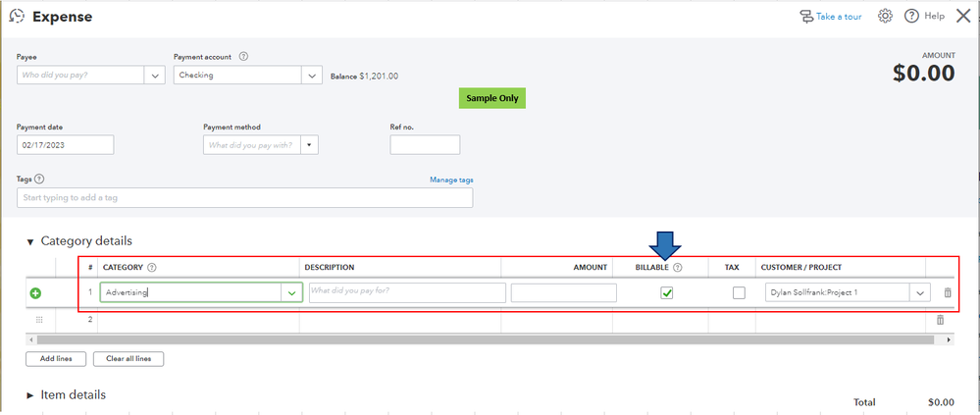Viewport: 980px width, 415px height.
Task: Click the Add lines button
Action: pyautogui.click(x=56, y=359)
